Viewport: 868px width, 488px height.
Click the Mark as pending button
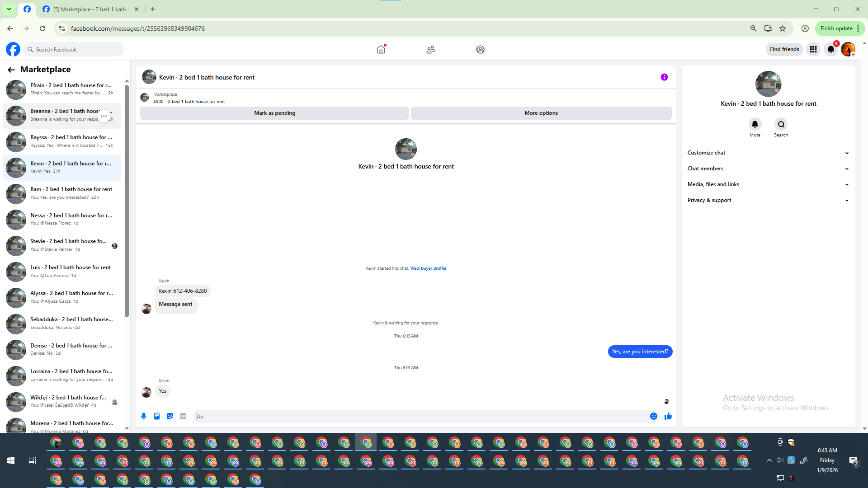(x=274, y=113)
